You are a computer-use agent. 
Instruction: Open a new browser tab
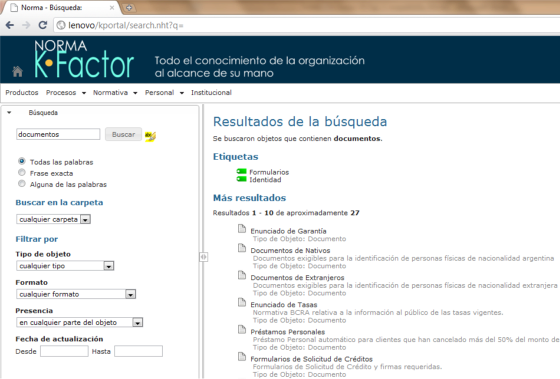(x=129, y=8)
